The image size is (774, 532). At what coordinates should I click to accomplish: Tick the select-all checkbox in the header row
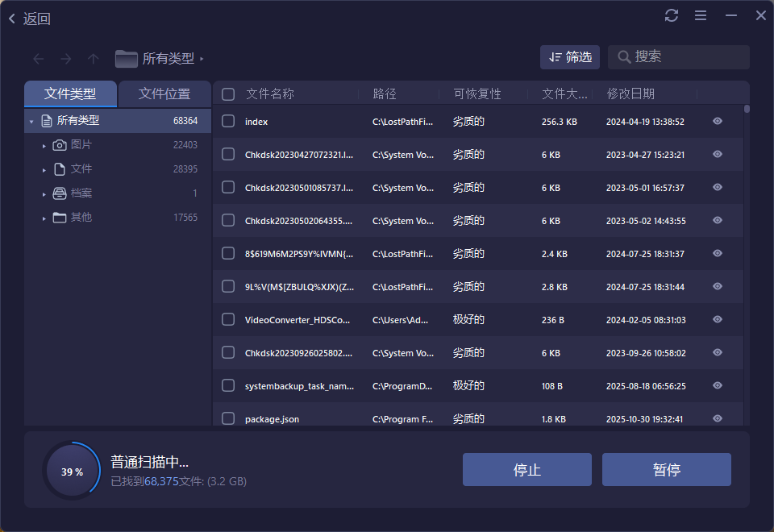click(227, 94)
